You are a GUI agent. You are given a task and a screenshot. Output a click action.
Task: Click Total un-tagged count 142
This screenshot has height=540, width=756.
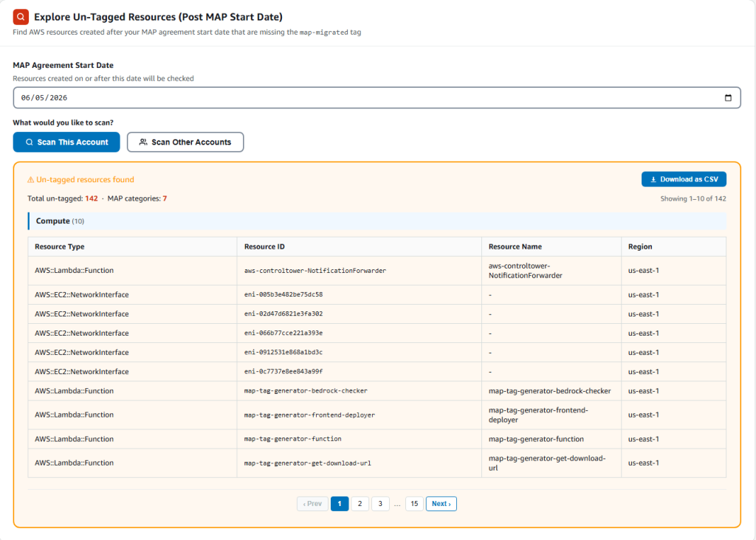click(92, 198)
